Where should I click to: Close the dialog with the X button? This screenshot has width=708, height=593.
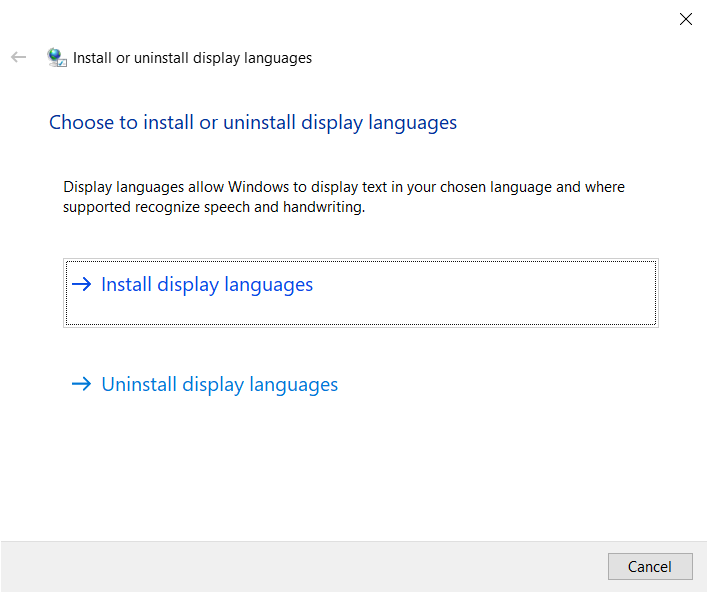[685, 19]
